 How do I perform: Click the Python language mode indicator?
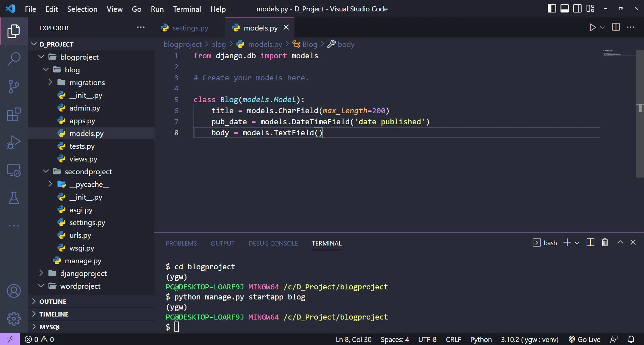coord(481,339)
